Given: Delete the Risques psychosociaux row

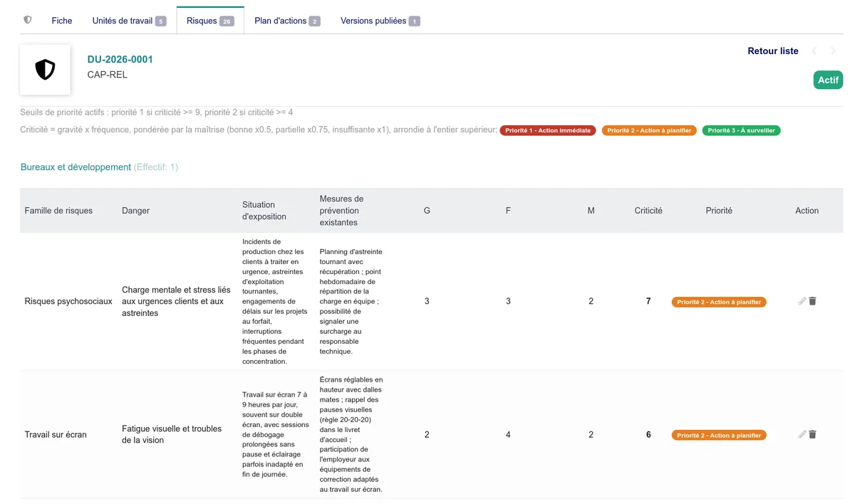Looking at the screenshot, I should click(x=813, y=301).
